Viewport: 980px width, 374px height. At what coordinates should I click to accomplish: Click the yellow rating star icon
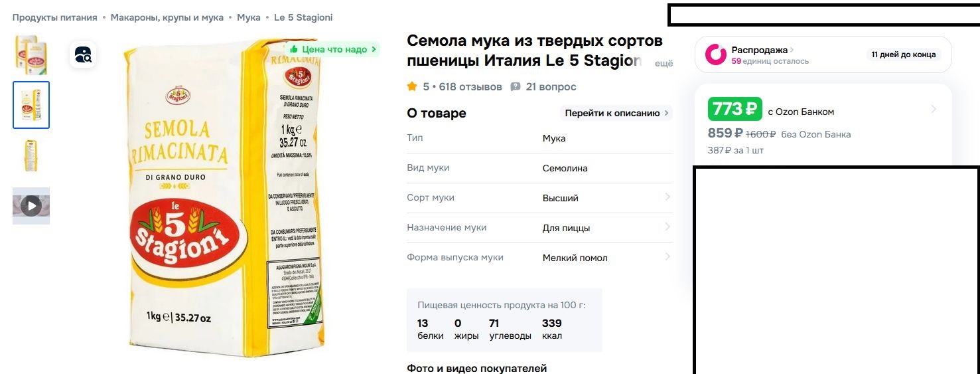412,86
